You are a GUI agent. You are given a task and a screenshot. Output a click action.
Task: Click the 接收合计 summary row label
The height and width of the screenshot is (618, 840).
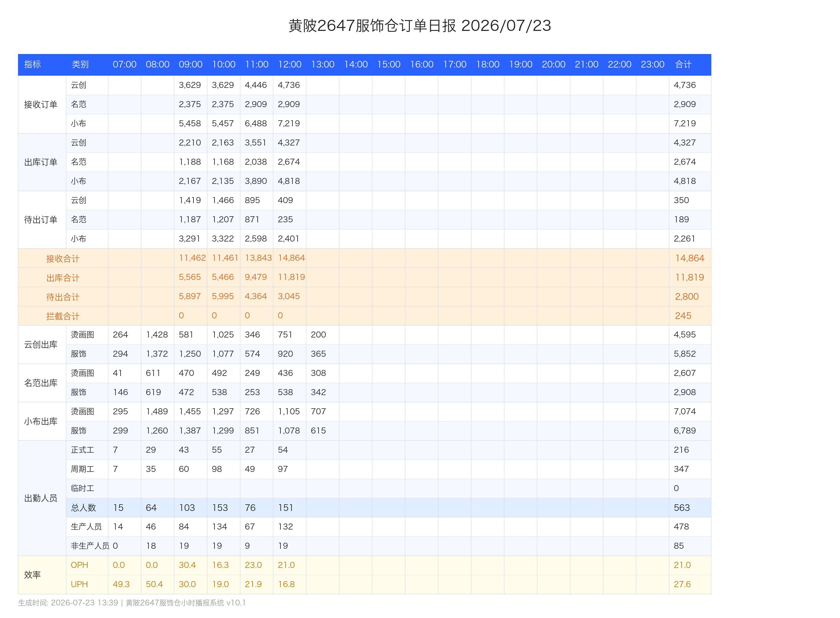pyautogui.click(x=63, y=259)
